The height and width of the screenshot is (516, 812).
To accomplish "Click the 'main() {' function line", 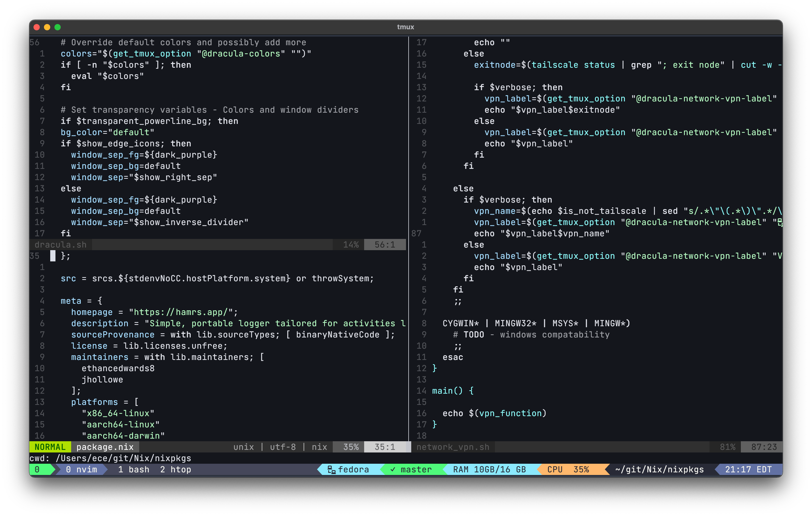I will tap(453, 391).
